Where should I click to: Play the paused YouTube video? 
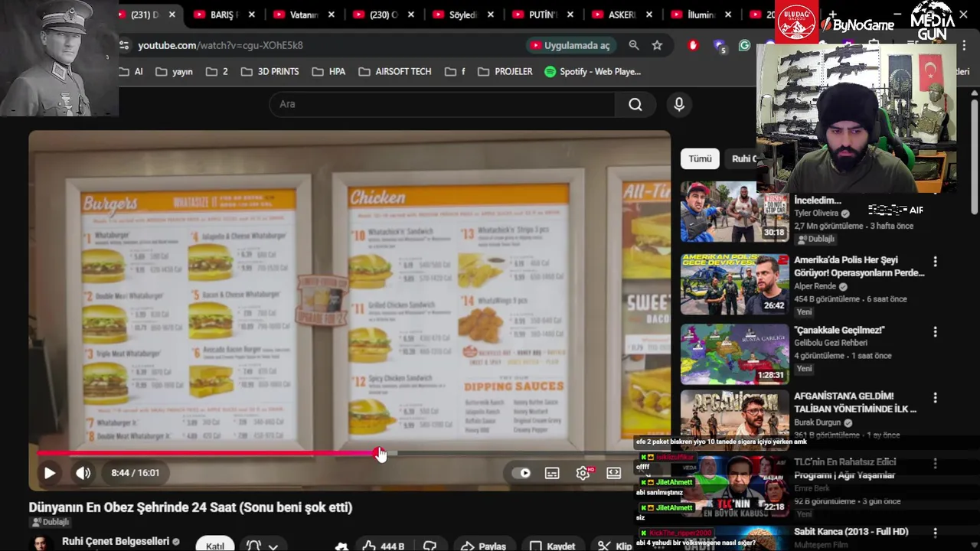(x=49, y=473)
